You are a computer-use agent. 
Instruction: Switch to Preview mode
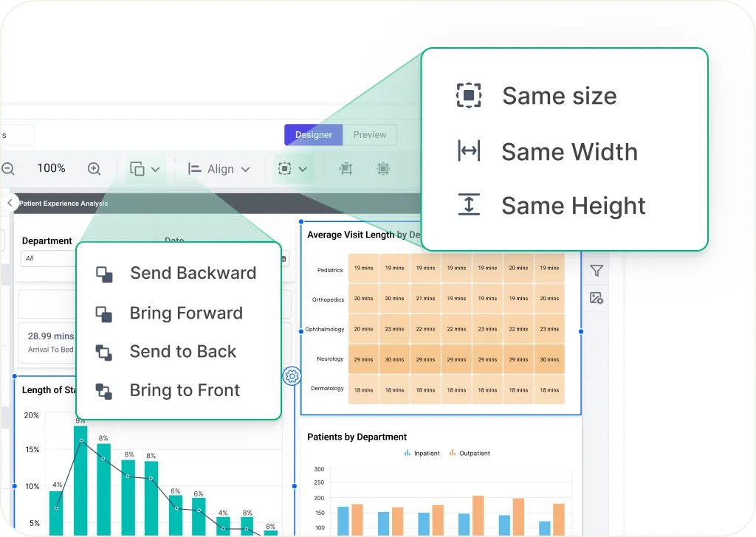370,135
